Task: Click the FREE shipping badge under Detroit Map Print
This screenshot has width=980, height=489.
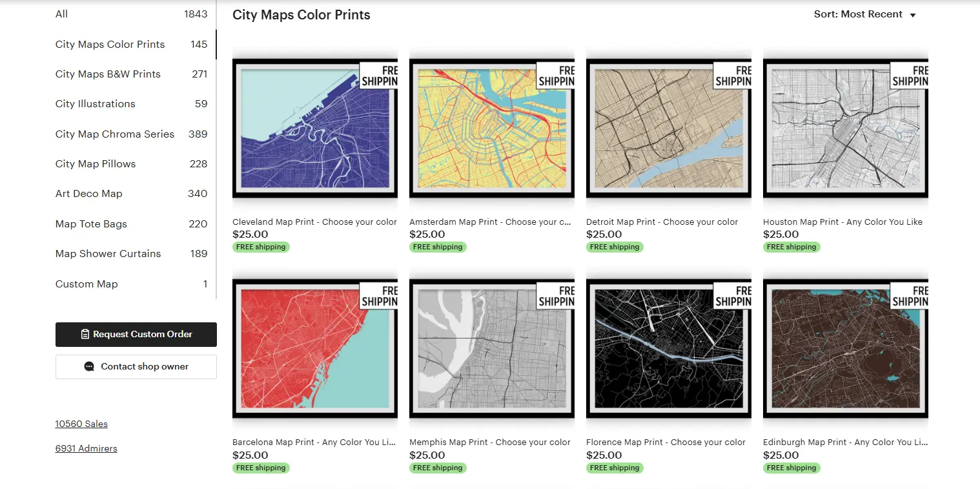Action: (615, 247)
